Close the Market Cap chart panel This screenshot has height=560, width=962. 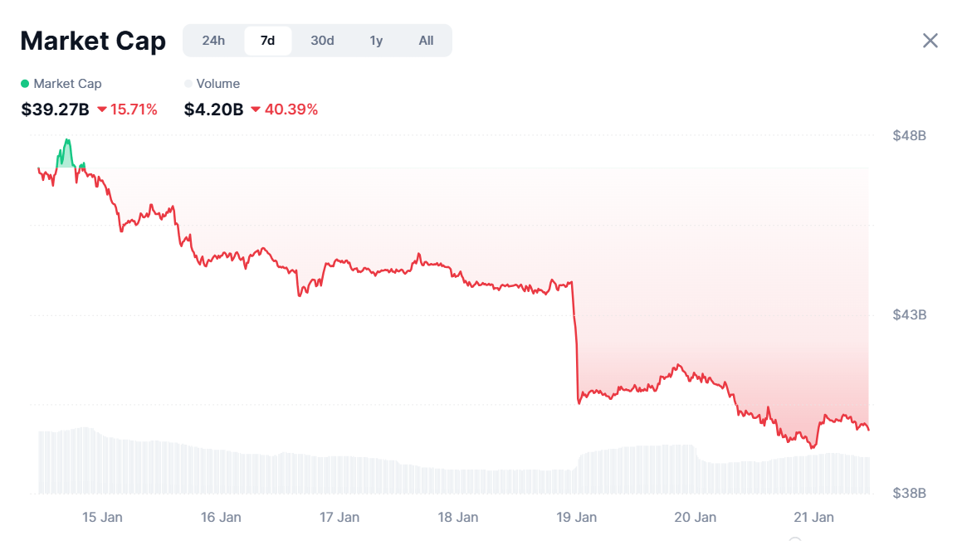point(930,40)
